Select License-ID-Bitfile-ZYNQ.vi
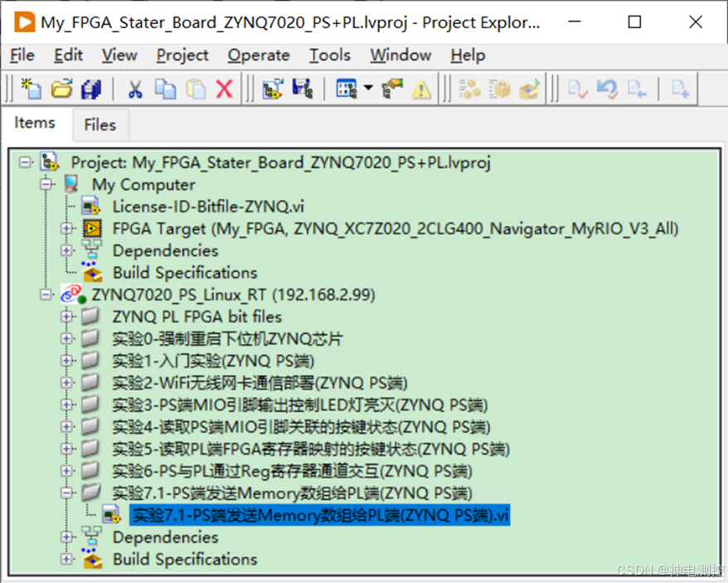 (x=208, y=206)
